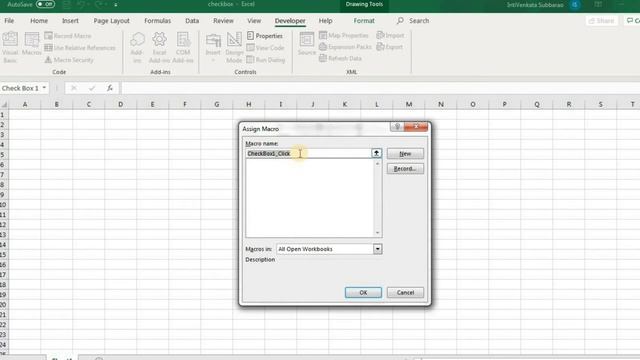Click the Assign Macro help button
This screenshot has height=360, width=640.
point(397,127)
